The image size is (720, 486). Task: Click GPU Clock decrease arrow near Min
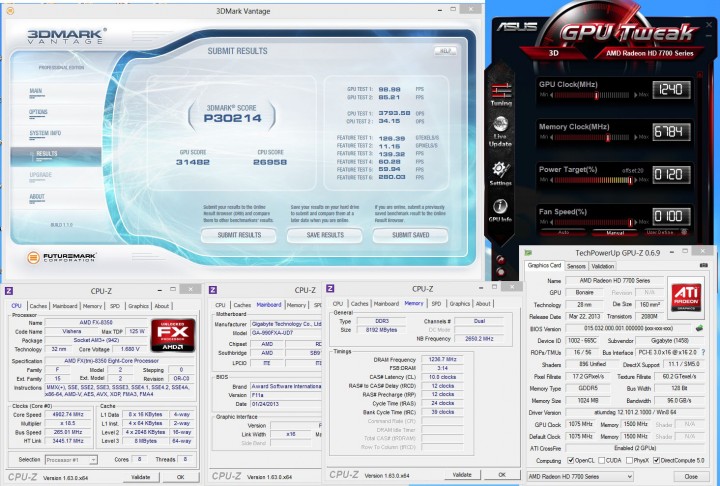(551, 96)
